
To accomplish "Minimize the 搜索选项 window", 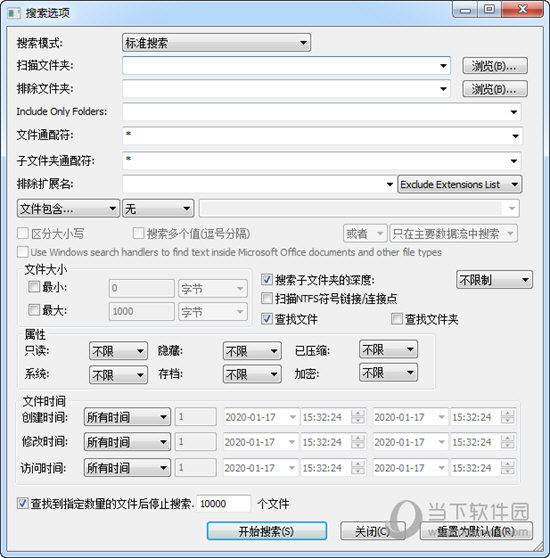I will [x=465, y=10].
